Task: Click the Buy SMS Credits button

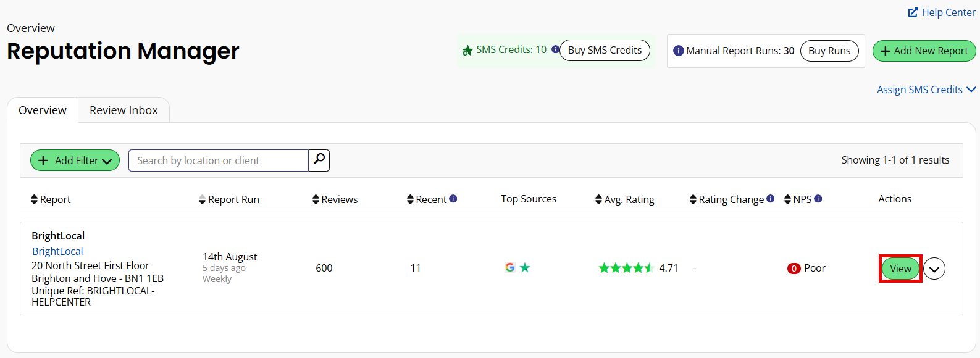Action: coord(605,50)
